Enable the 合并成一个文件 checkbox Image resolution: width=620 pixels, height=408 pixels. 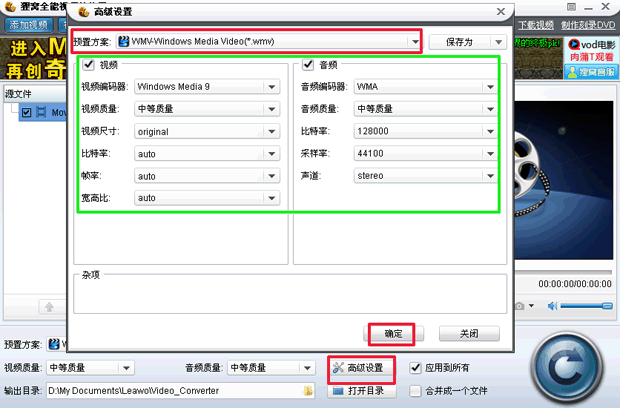click(415, 391)
